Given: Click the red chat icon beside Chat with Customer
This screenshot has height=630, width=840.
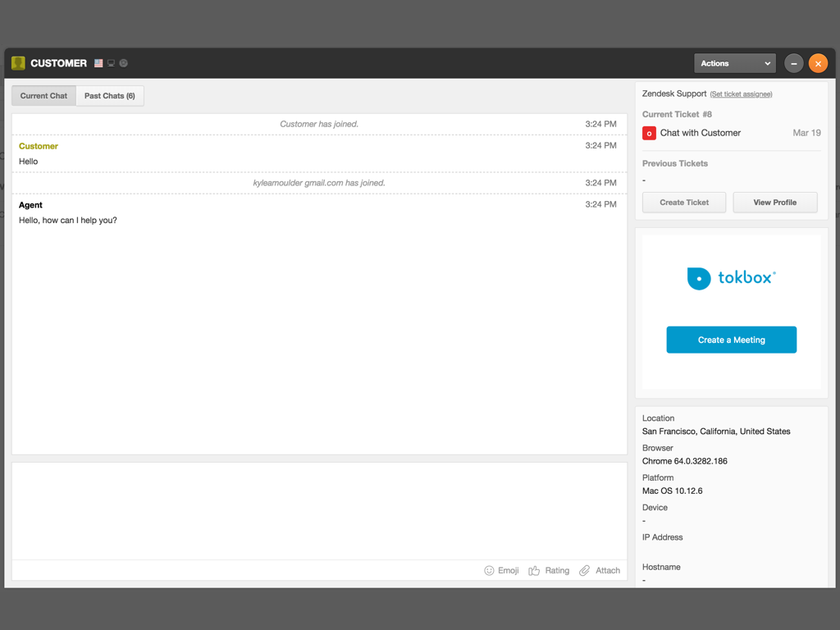Looking at the screenshot, I should 649,133.
